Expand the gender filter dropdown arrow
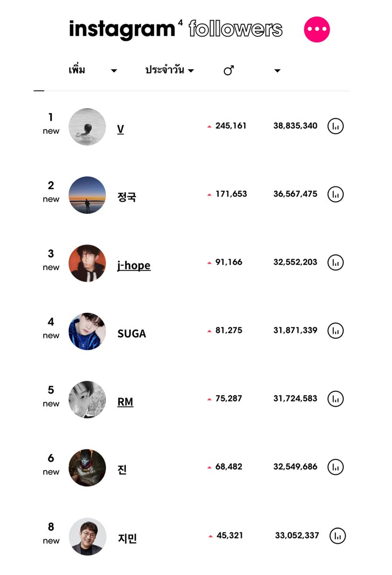392x575 pixels. [x=277, y=71]
